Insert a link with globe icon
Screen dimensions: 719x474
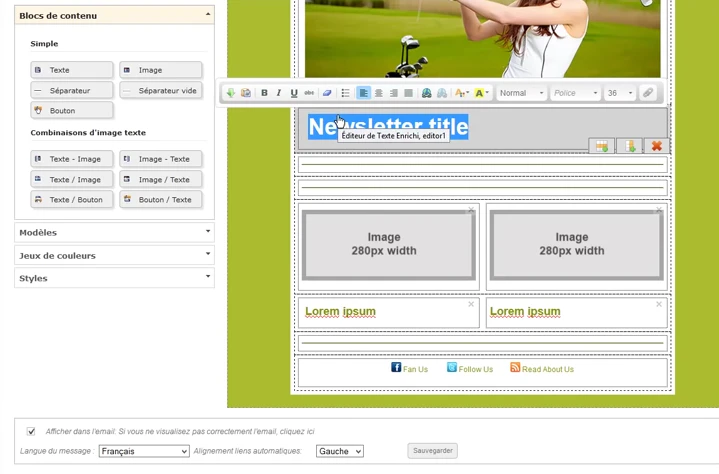(x=426, y=93)
